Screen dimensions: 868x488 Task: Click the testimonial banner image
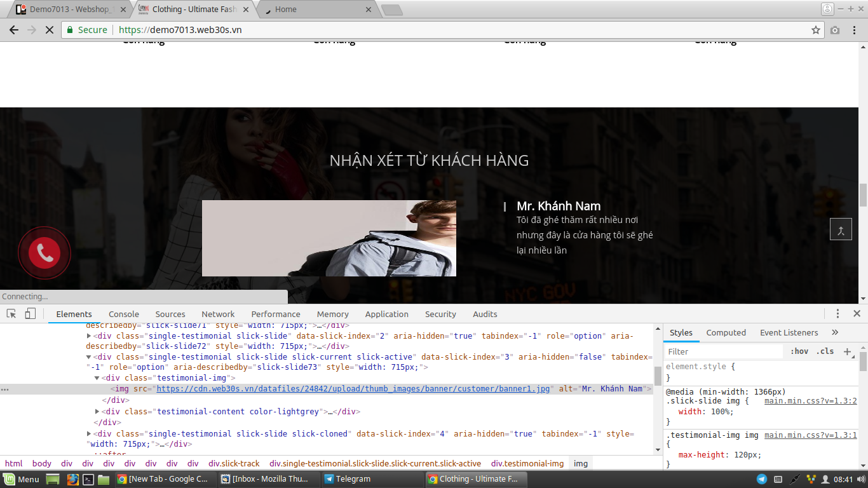point(329,238)
